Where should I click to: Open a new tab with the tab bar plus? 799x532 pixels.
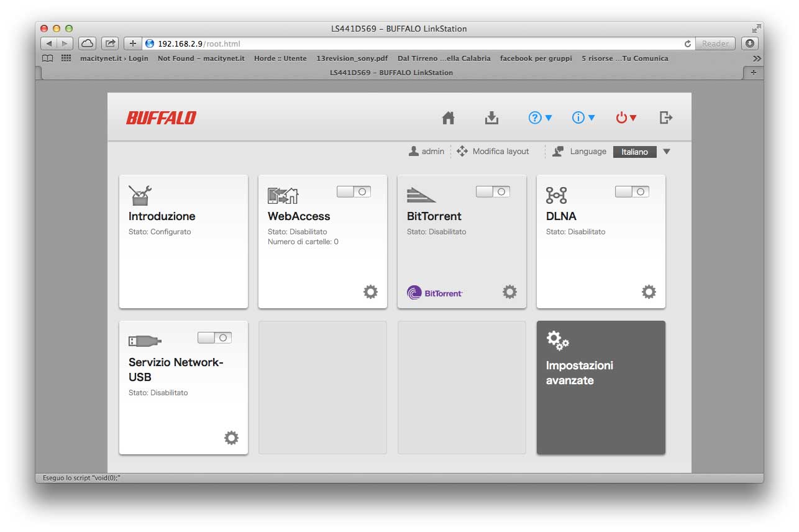coord(753,73)
